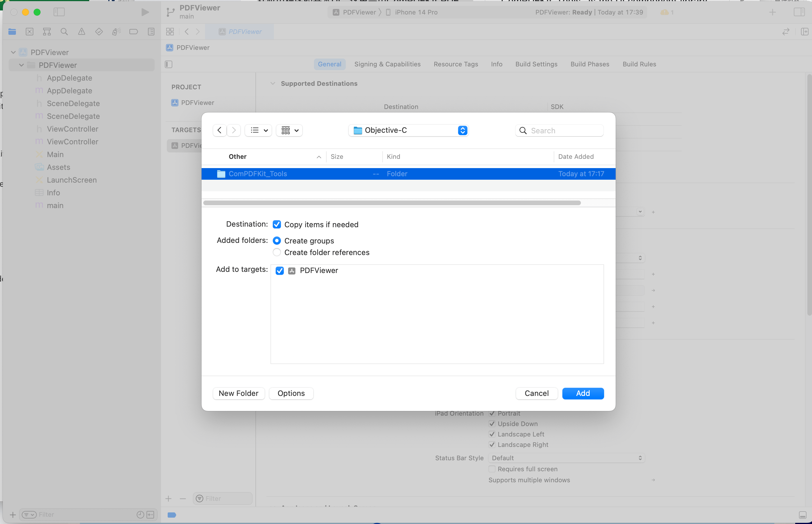Click the Cancel button
Viewport: 812px width, 524px height.
(537, 393)
